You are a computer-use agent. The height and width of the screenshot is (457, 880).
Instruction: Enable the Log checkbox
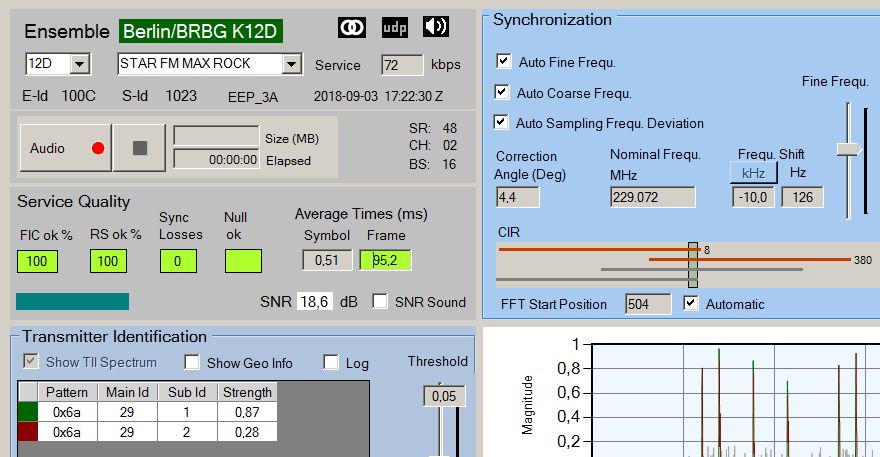point(331,363)
